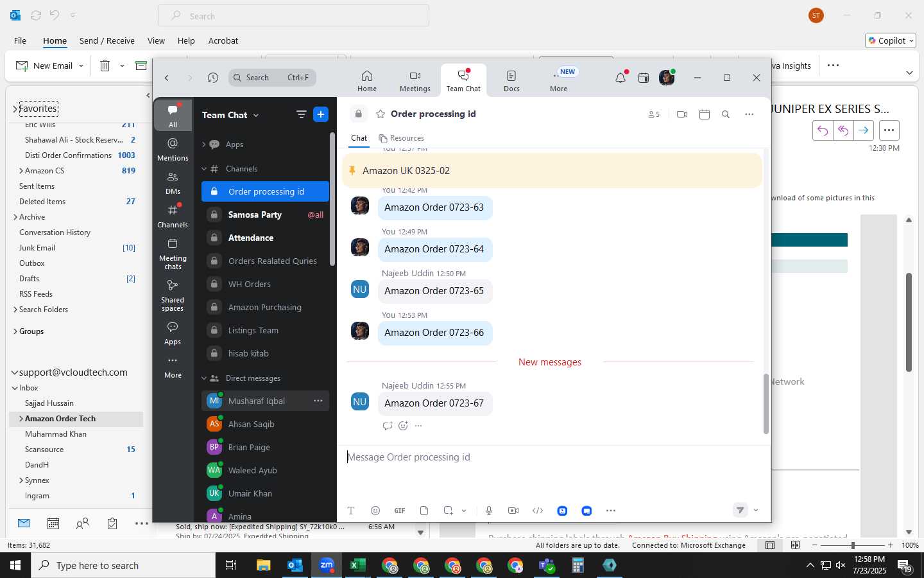Open chat with Ahsan Saqib

[x=265, y=424]
